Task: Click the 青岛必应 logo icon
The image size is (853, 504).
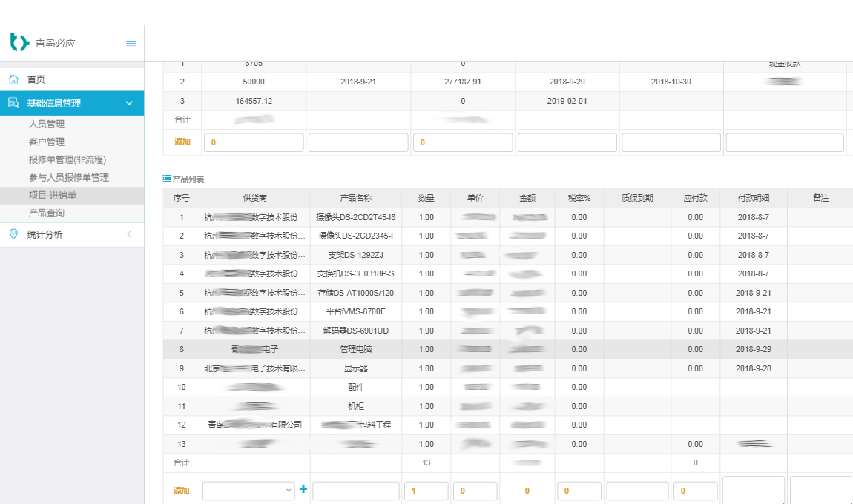Action: pos(19,42)
